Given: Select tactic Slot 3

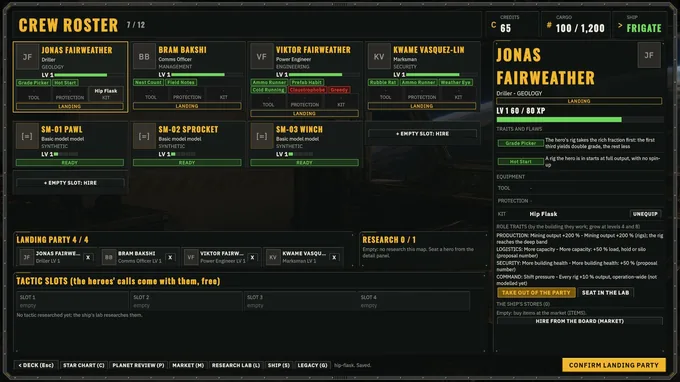Looking at the screenshot, I should coord(300,301).
